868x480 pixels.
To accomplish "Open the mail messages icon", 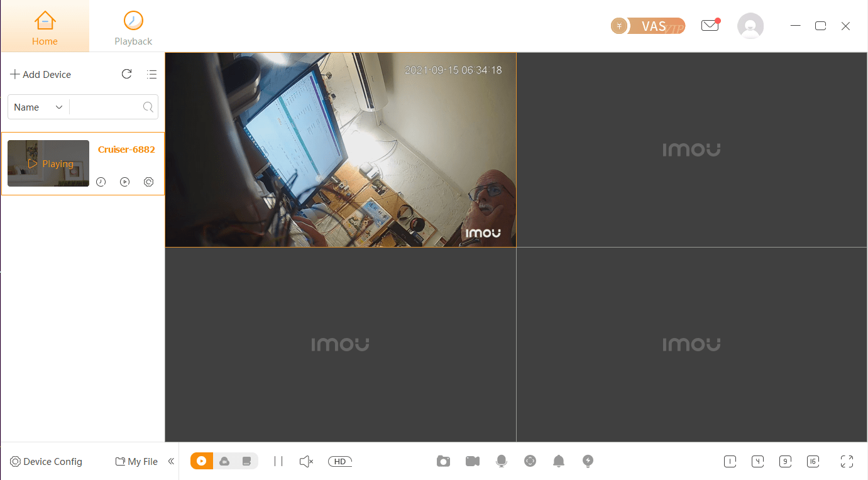I will click(x=710, y=26).
